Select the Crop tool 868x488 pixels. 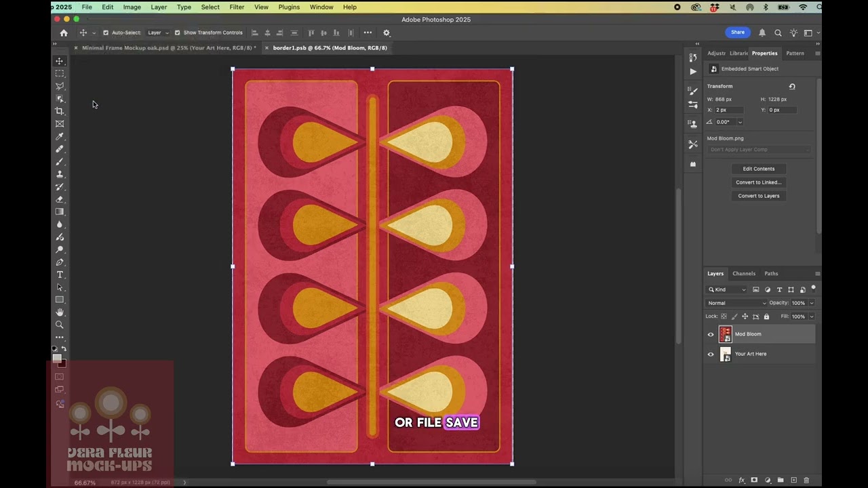pyautogui.click(x=60, y=111)
